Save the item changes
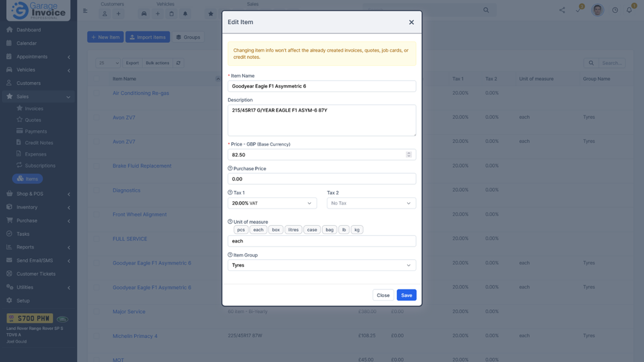644x362 pixels. 407,295
